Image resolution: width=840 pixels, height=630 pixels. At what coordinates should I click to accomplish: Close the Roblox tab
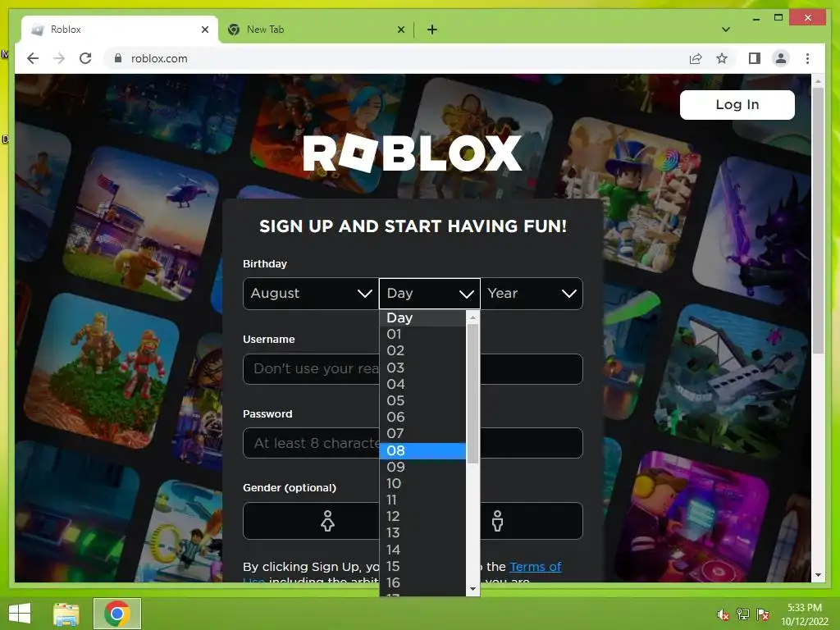(x=204, y=30)
